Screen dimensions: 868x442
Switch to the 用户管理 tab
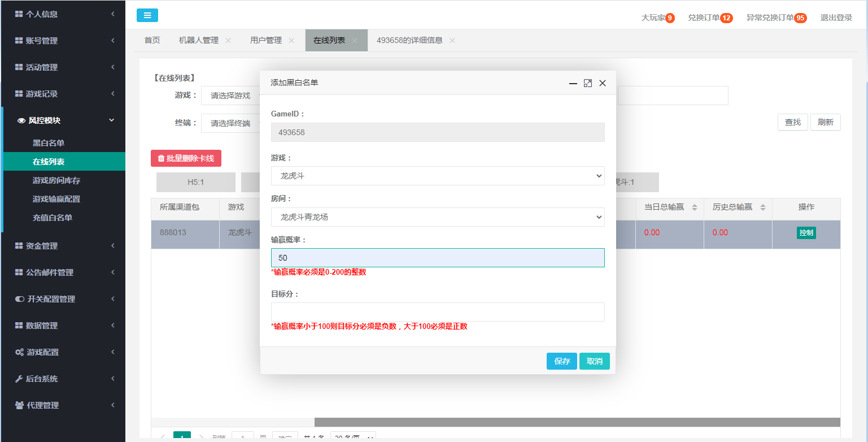coord(265,41)
